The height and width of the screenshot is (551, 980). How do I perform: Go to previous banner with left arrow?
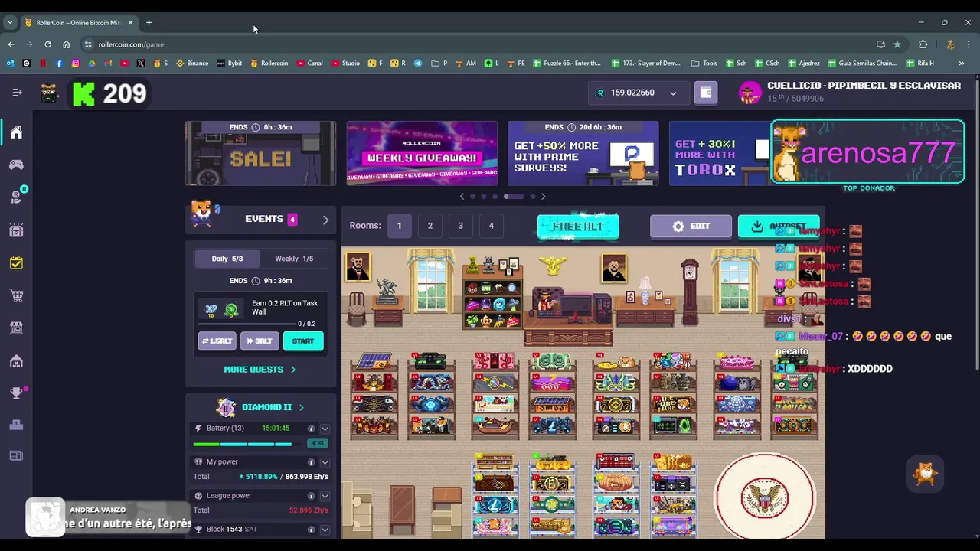[462, 197]
